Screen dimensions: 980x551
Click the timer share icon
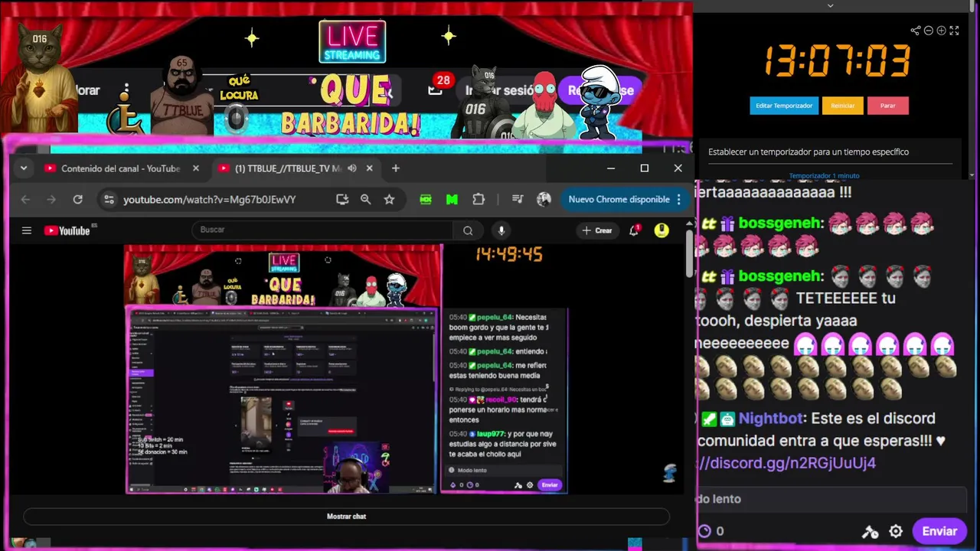pyautogui.click(x=915, y=31)
